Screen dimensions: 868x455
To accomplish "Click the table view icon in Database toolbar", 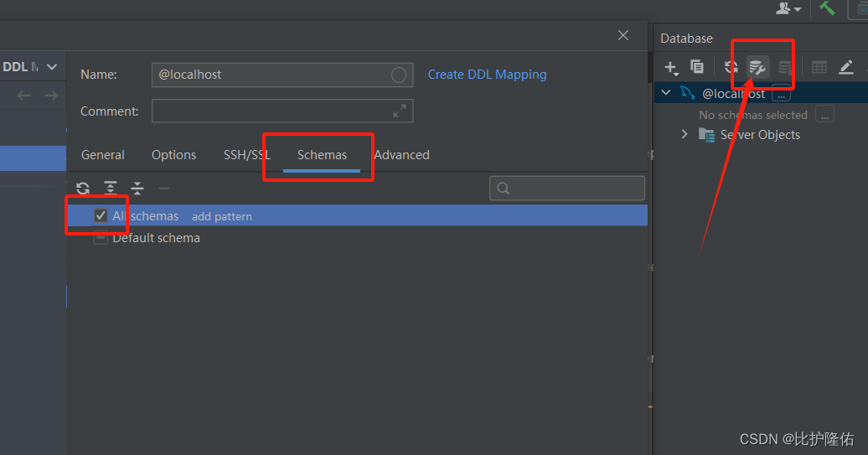I will coord(819,68).
